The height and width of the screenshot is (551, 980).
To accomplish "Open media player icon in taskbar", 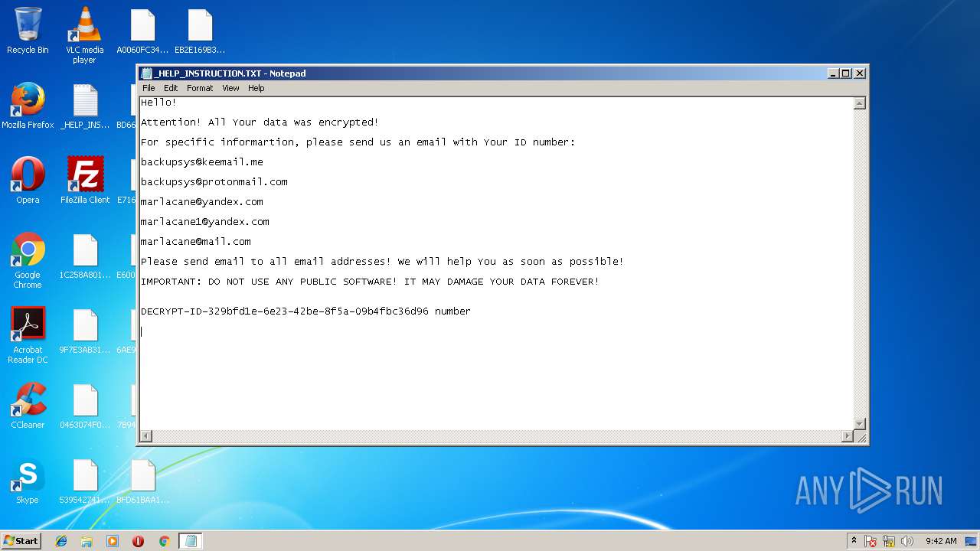I will pyautogui.click(x=113, y=541).
